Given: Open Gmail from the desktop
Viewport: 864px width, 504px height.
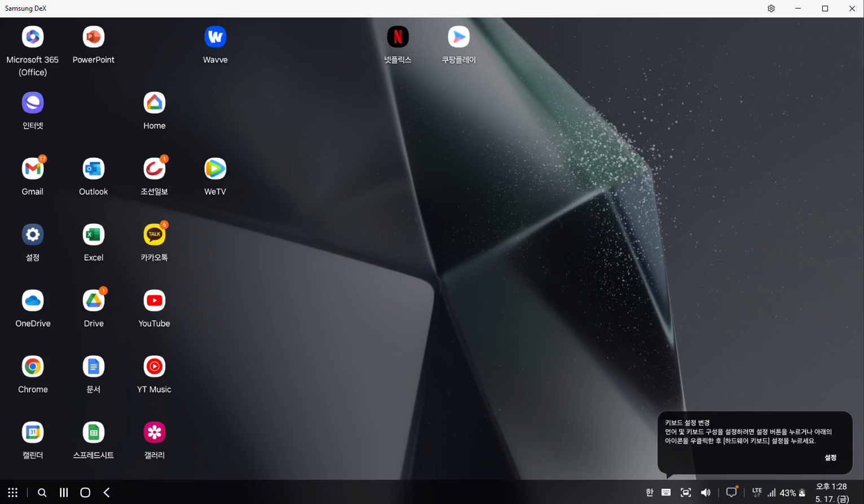Looking at the screenshot, I should [33, 169].
